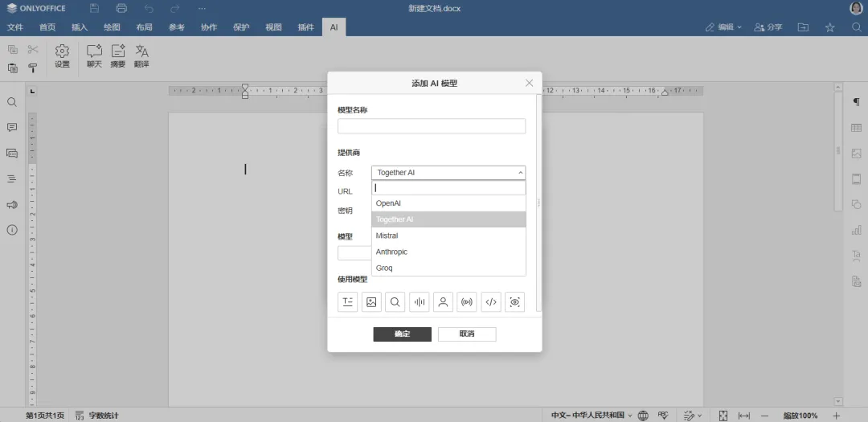Click the undo arrow
Viewport: 868px width, 422px height.
[x=149, y=8]
